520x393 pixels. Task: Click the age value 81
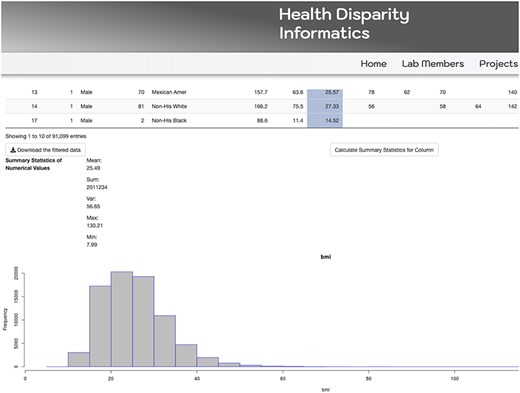(141, 106)
